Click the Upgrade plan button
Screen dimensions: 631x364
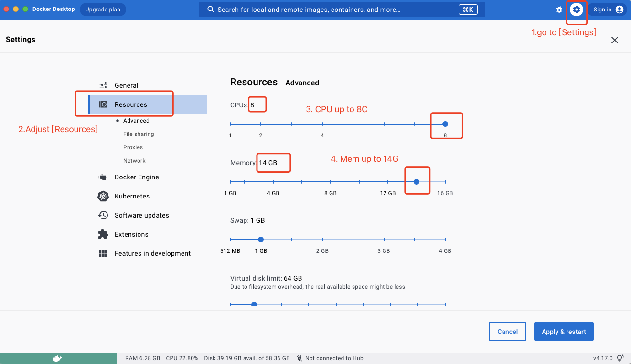(103, 10)
